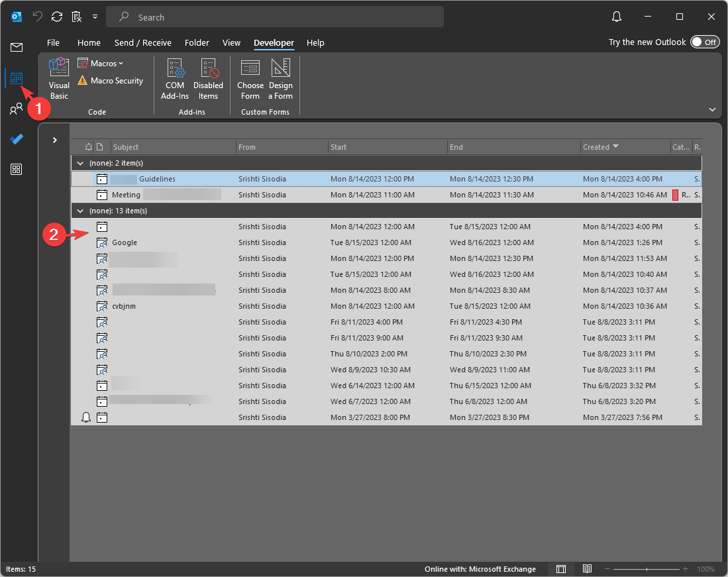Open Macro Security settings

(110, 81)
